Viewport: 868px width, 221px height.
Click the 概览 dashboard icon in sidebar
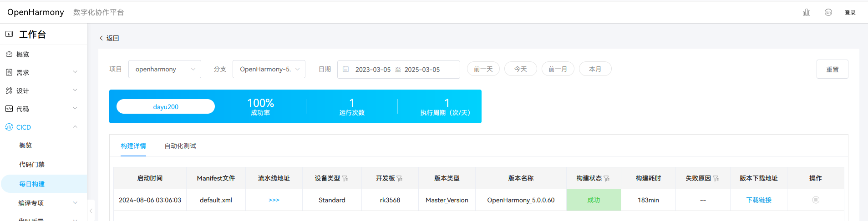[9, 54]
